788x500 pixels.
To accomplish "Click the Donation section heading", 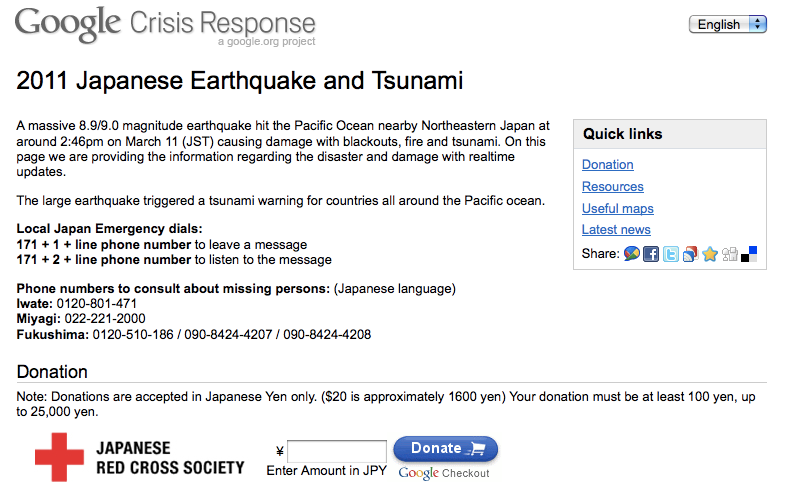I will point(52,372).
